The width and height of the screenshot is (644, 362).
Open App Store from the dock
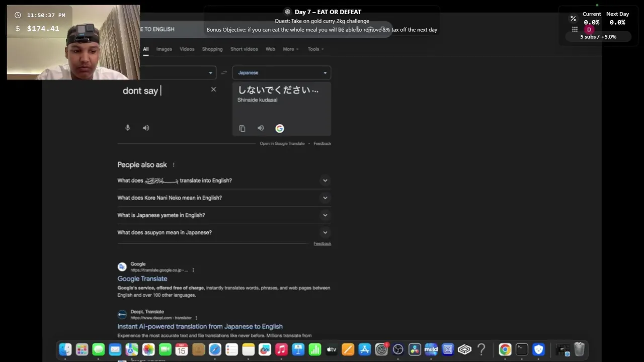(365, 349)
